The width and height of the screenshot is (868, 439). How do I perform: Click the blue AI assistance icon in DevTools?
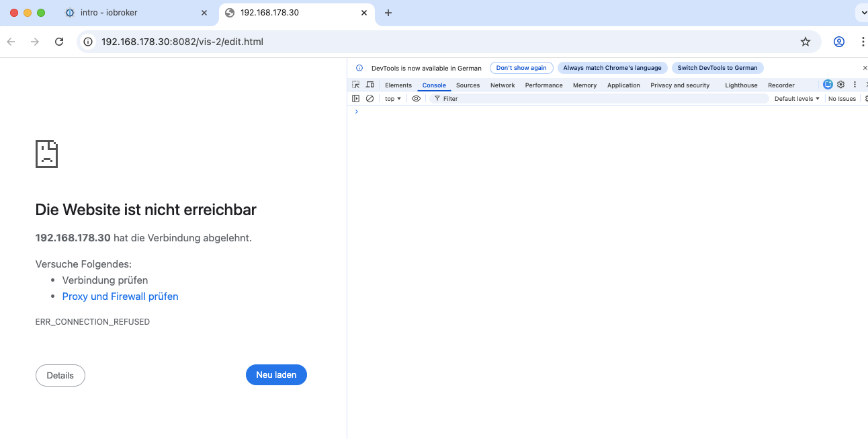pos(828,85)
